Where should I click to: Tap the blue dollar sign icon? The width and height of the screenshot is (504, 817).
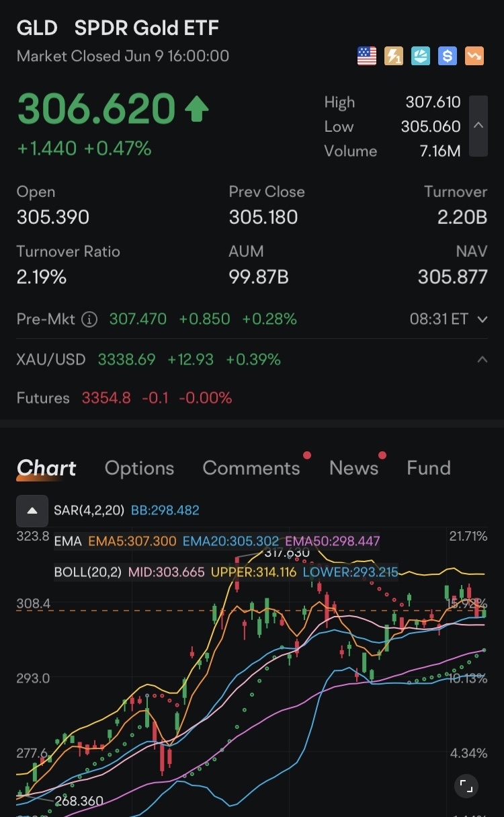coord(448,56)
